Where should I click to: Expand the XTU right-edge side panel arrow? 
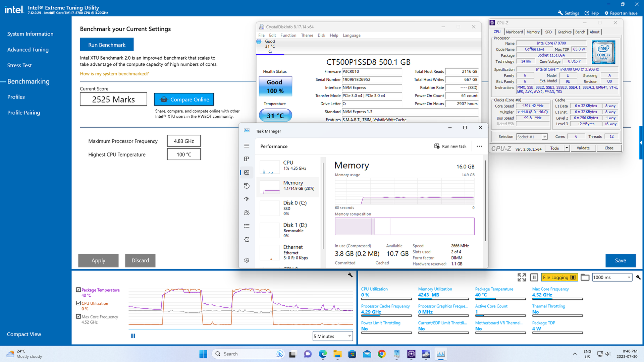641,143
